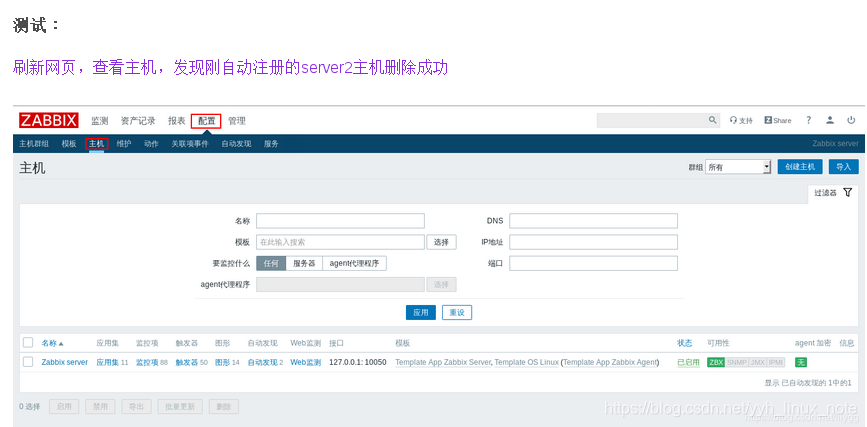Click the ZBX availability badge
The width and height of the screenshot is (867, 427).
pos(716,362)
